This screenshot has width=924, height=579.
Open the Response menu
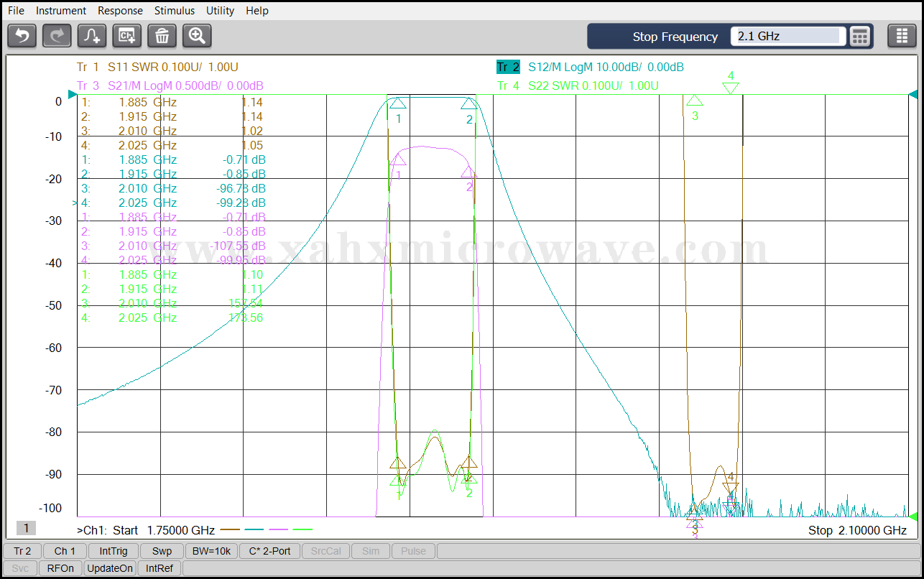[120, 11]
